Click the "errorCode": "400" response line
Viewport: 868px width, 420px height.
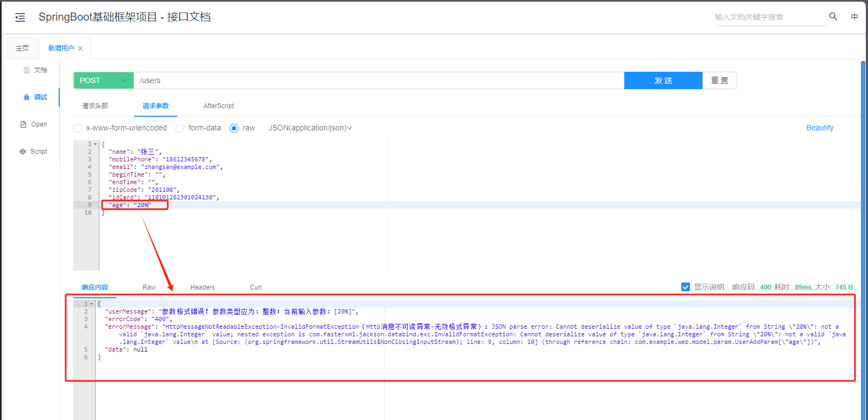click(138, 319)
